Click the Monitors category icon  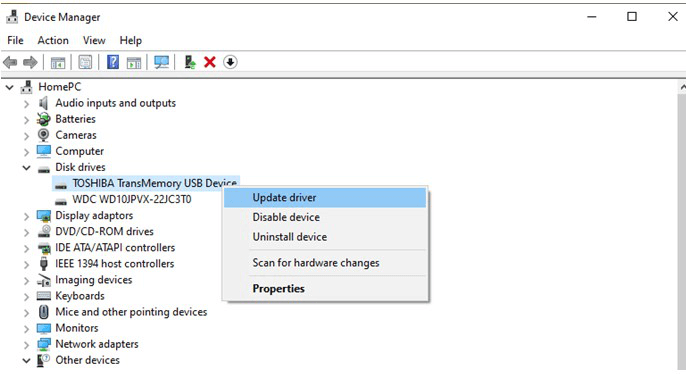(x=44, y=328)
